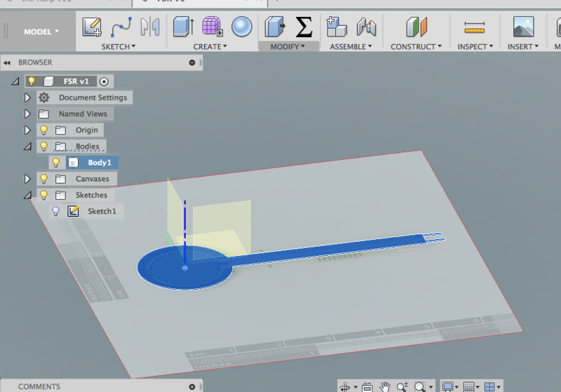Image resolution: width=561 pixels, height=392 pixels.
Task: Click the Create Sketch icon
Action: click(x=92, y=27)
